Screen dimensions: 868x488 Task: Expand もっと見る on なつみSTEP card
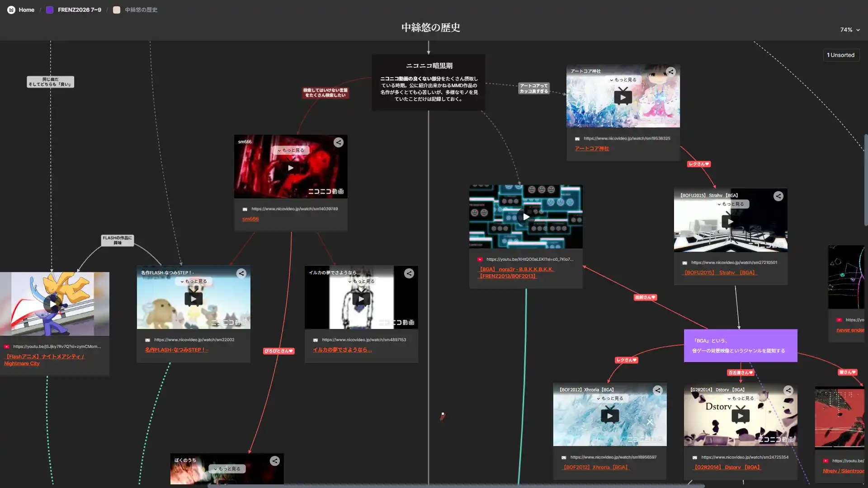pos(193,281)
